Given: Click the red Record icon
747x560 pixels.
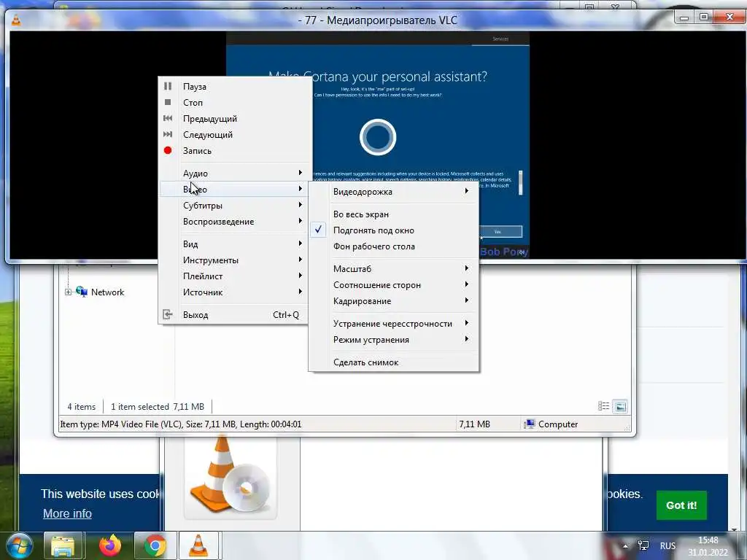Looking at the screenshot, I should tap(168, 150).
